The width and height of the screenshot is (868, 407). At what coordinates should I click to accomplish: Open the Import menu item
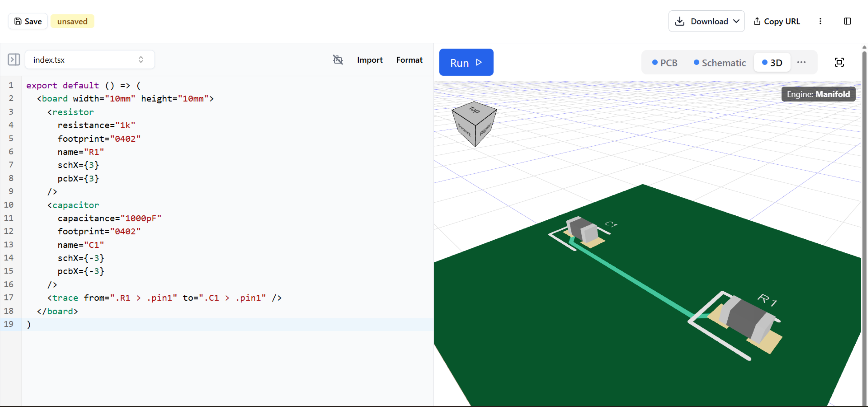(x=370, y=60)
